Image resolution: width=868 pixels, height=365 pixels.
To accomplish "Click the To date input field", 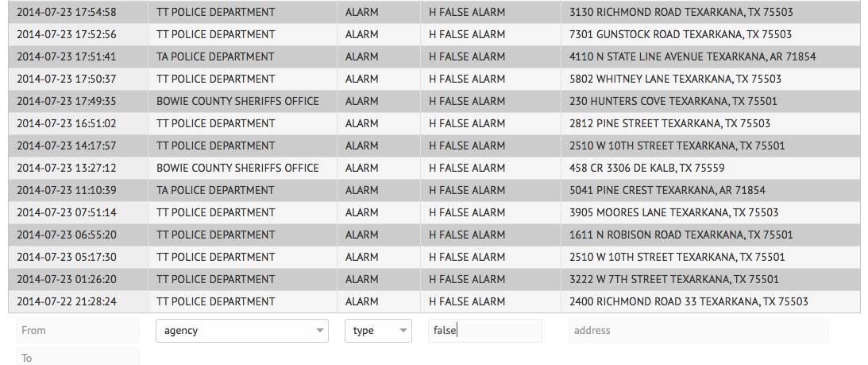I will click(x=77, y=357).
